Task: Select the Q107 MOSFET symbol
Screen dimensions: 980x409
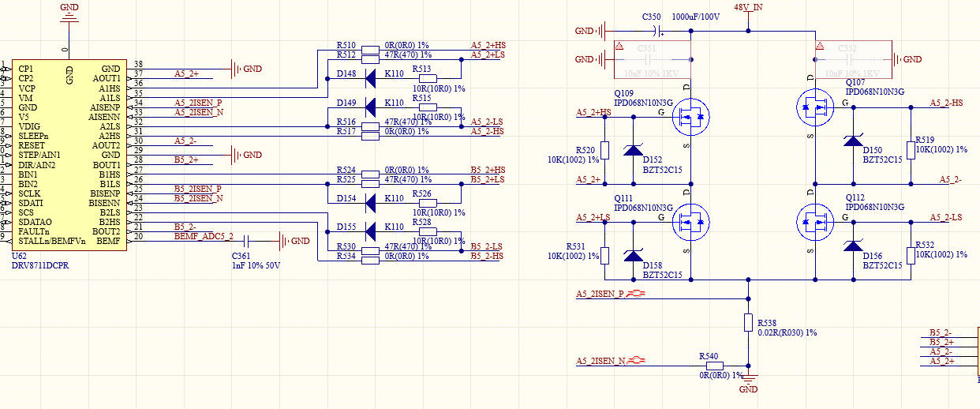Action: pos(814,108)
